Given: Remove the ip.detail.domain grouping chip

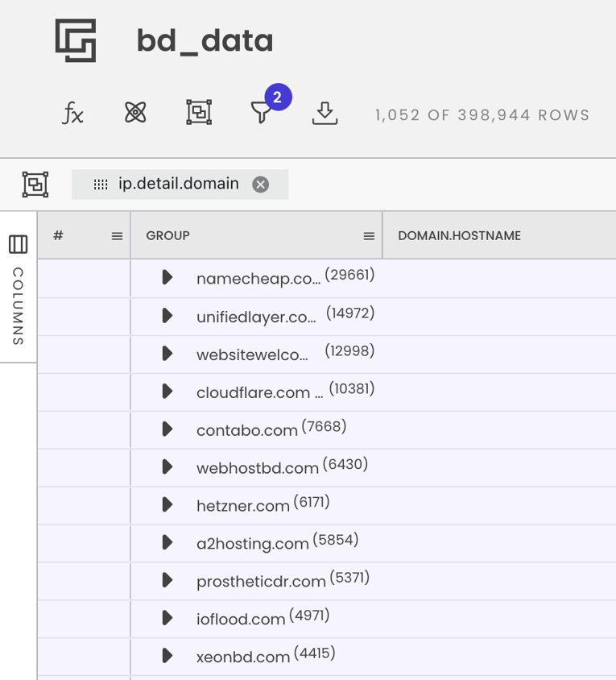Looking at the screenshot, I should click(261, 185).
